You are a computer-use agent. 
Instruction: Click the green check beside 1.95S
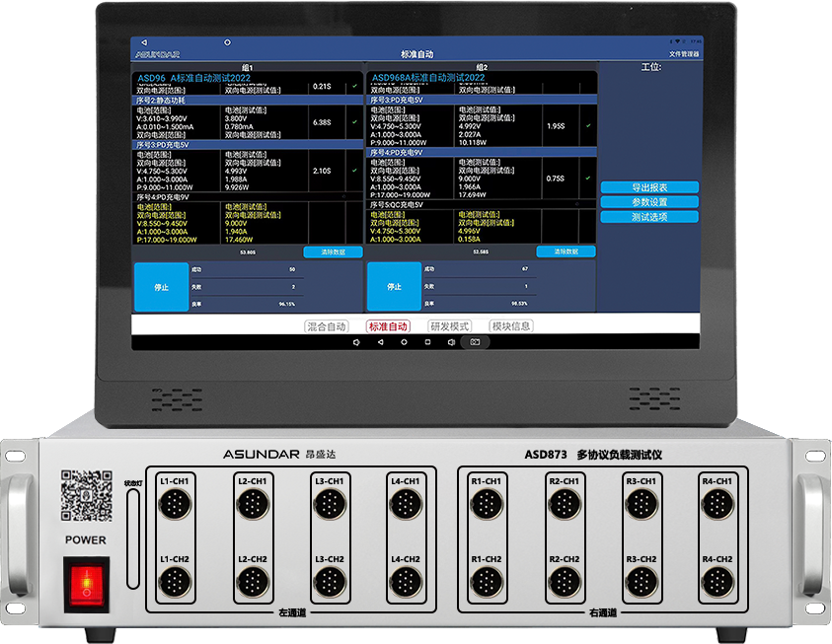[588, 126]
